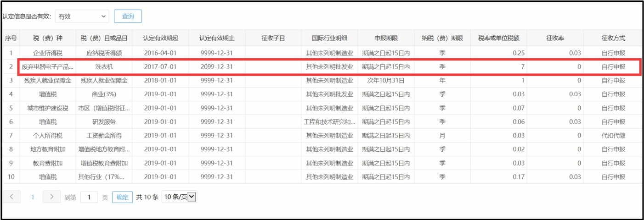Click the 税率或单位税额 column header
Screen dimensions: 644x220
click(x=498, y=38)
